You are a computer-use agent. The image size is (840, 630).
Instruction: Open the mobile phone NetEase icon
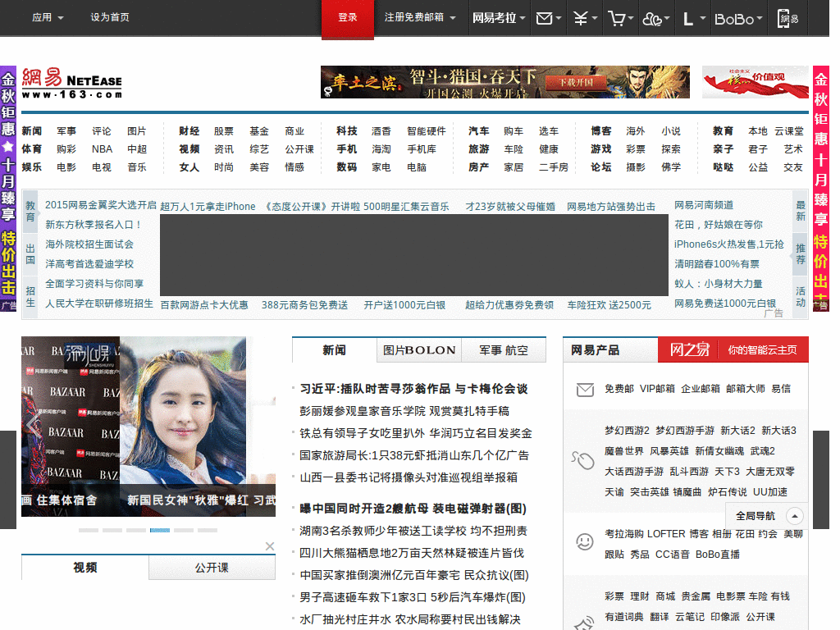click(x=787, y=18)
